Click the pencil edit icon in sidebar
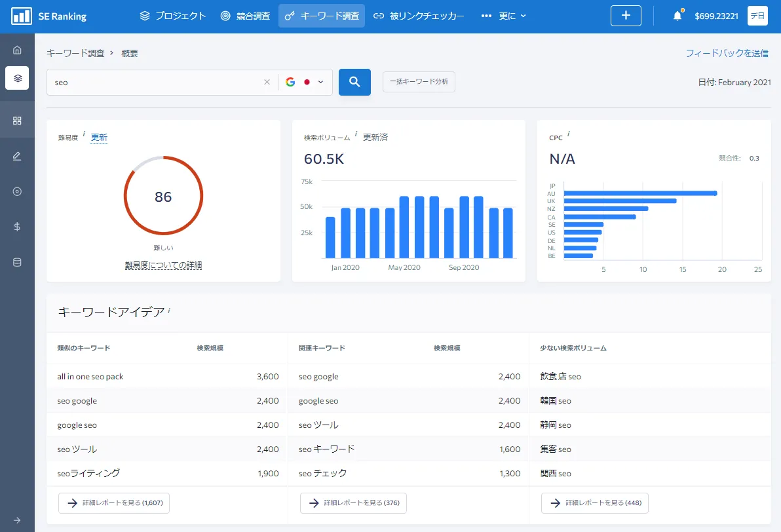Screen dimensions: 781x532 [17, 156]
